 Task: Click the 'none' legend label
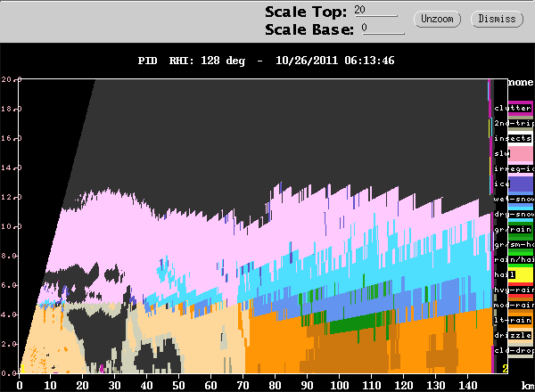coord(521,82)
